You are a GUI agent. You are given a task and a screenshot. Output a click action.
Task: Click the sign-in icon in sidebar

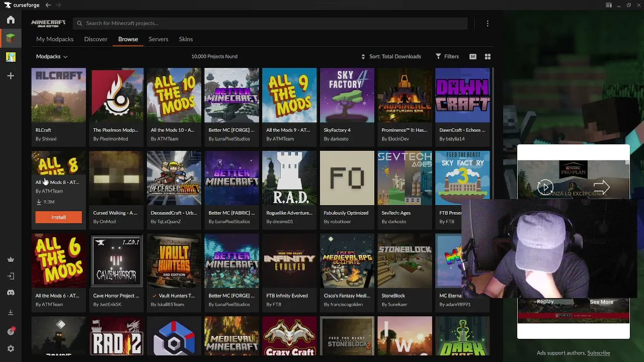click(11, 276)
